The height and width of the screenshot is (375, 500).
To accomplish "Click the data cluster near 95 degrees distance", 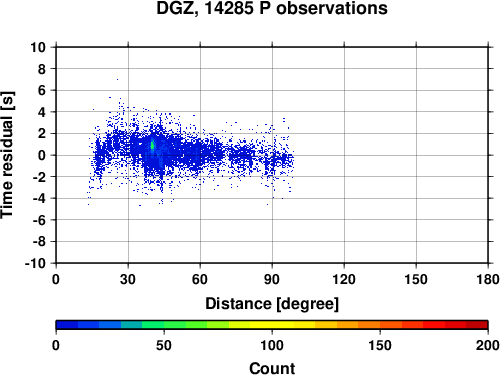I will pyautogui.click(x=284, y=158).
